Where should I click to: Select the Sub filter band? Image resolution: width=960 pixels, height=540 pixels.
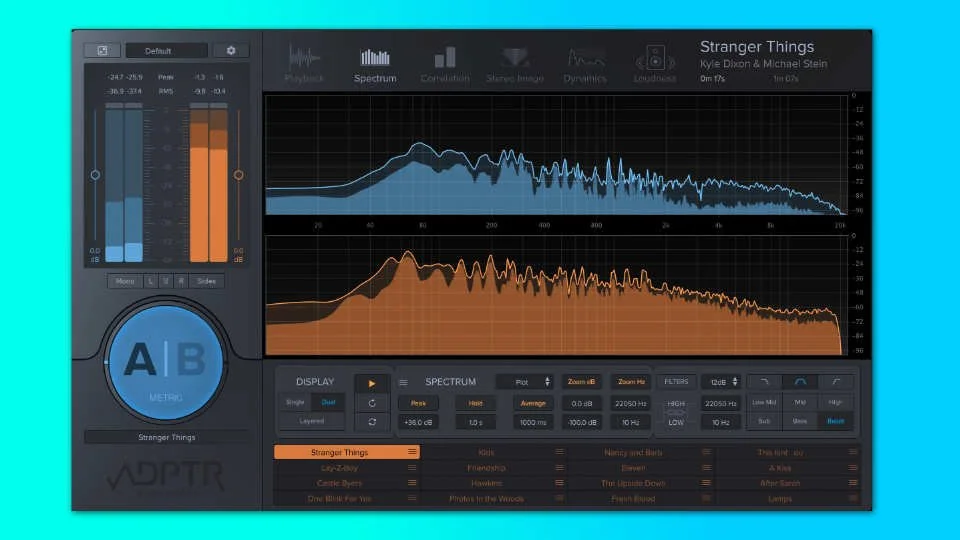coord(764,421)
